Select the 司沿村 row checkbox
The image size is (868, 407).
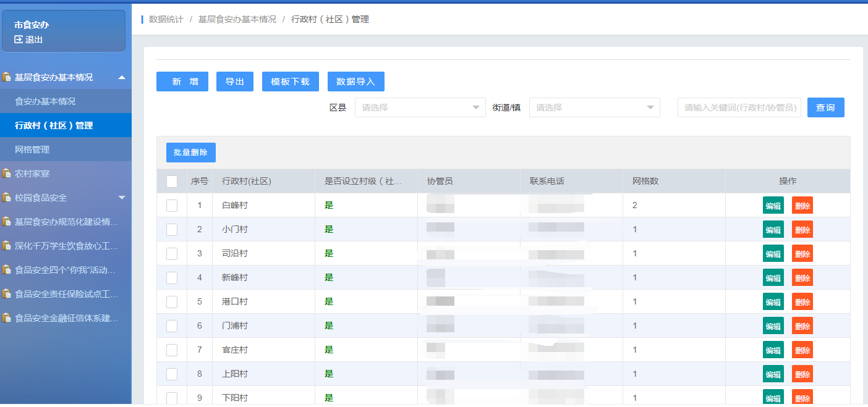172,253
